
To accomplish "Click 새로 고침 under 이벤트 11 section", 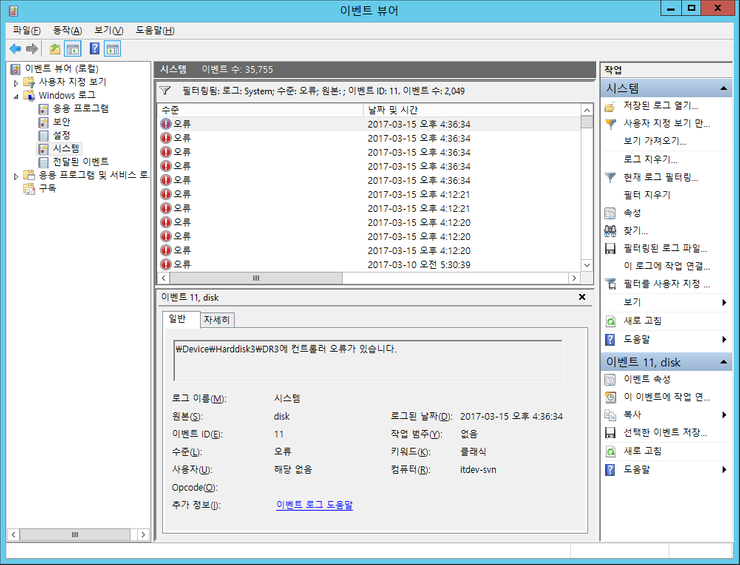I will pyautogui.click(x=642, y=451).
